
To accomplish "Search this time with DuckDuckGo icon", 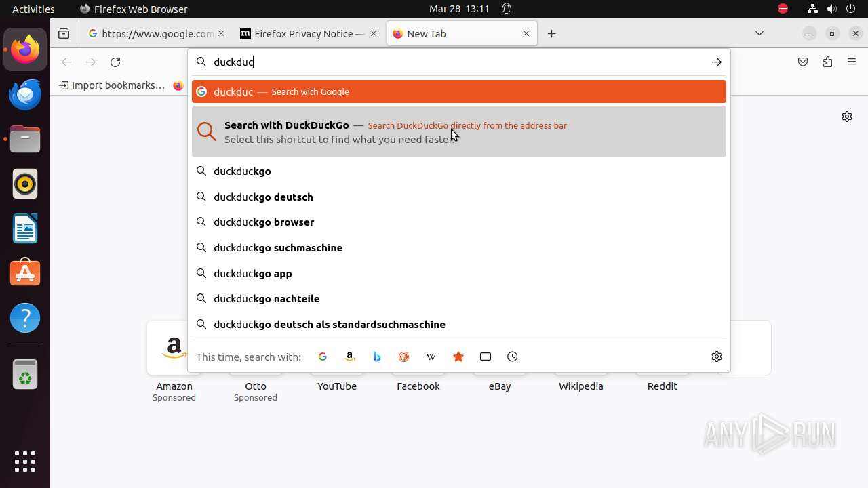I will [404, 357].
